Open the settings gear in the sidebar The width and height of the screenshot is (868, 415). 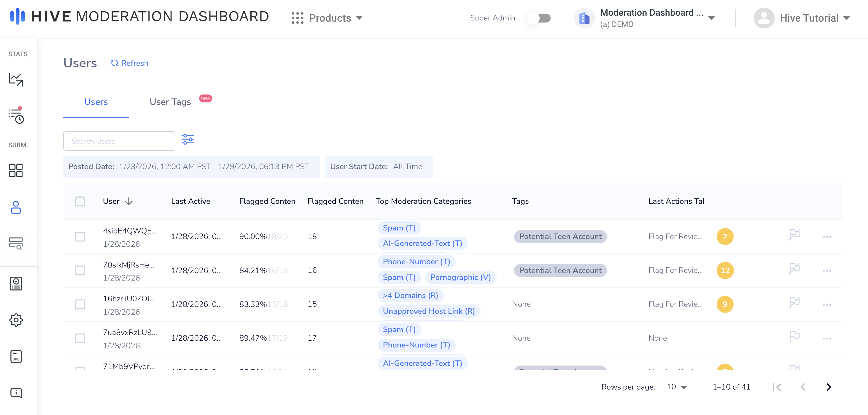(16, 320)
